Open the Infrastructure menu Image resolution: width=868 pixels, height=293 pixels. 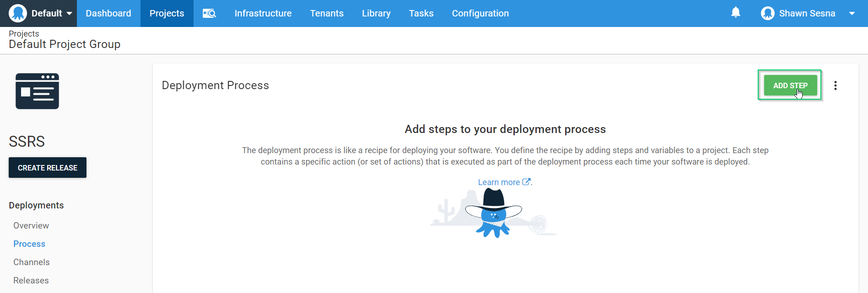[263, 13]
